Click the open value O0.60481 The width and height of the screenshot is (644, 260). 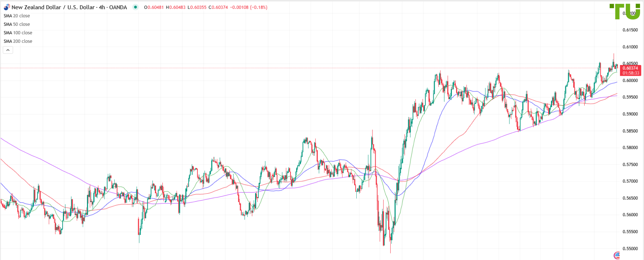pos(154,7)
